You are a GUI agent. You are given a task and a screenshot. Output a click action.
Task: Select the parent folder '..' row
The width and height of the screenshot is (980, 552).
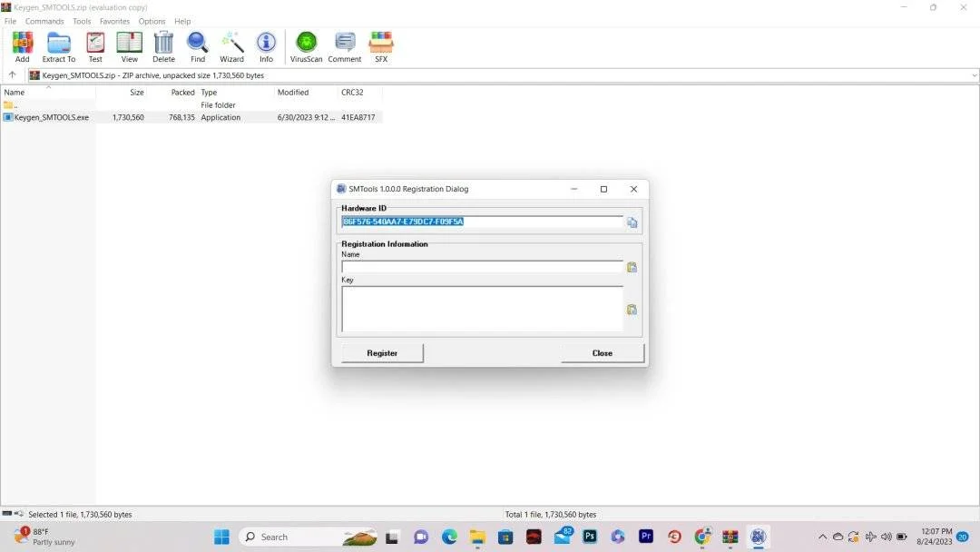click(x=191, y=105)
